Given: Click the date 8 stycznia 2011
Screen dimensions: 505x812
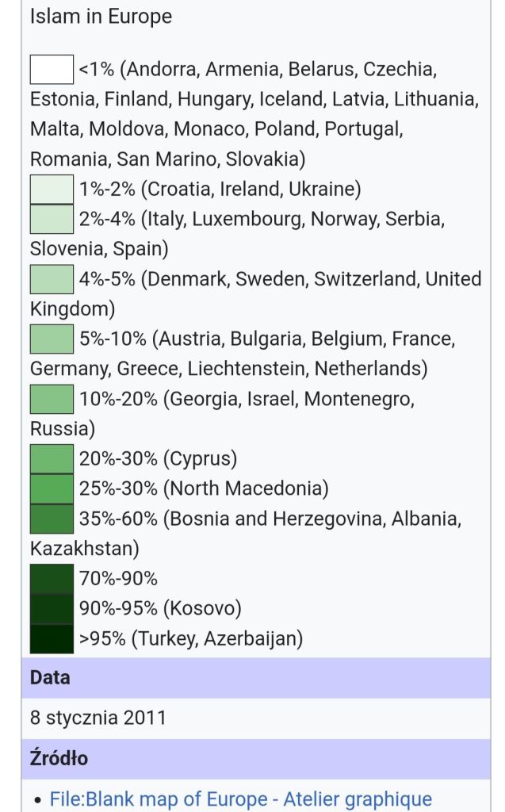Looking at the screenshot, I should click(98, 718).
